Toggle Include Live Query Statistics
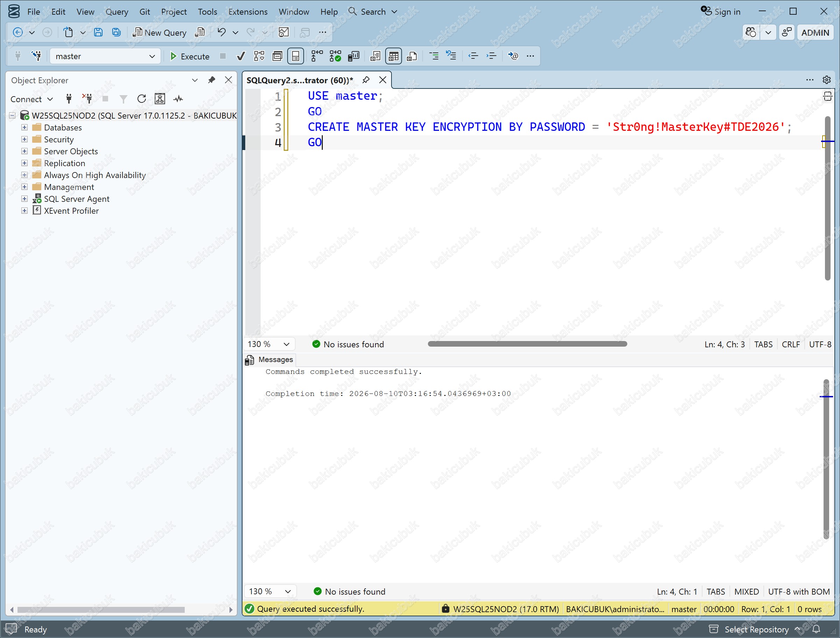The image size is (840, 638). click(335, 56)
